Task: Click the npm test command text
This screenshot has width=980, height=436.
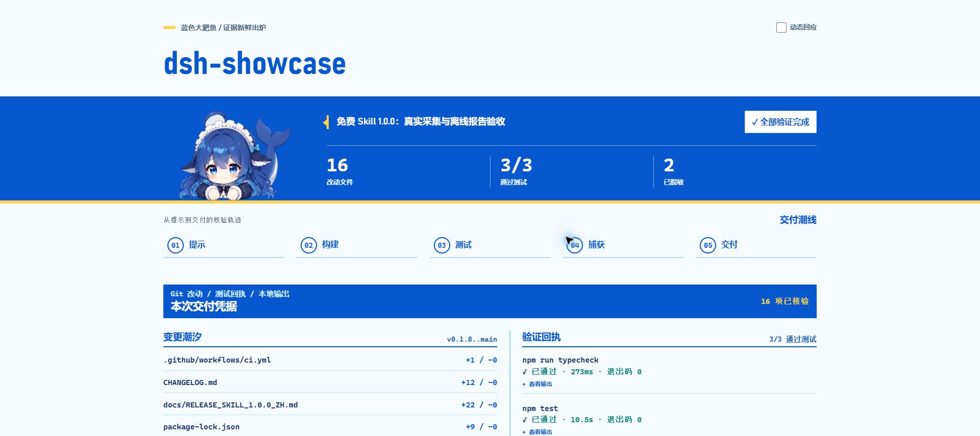Action: click(x=540, y=408)
